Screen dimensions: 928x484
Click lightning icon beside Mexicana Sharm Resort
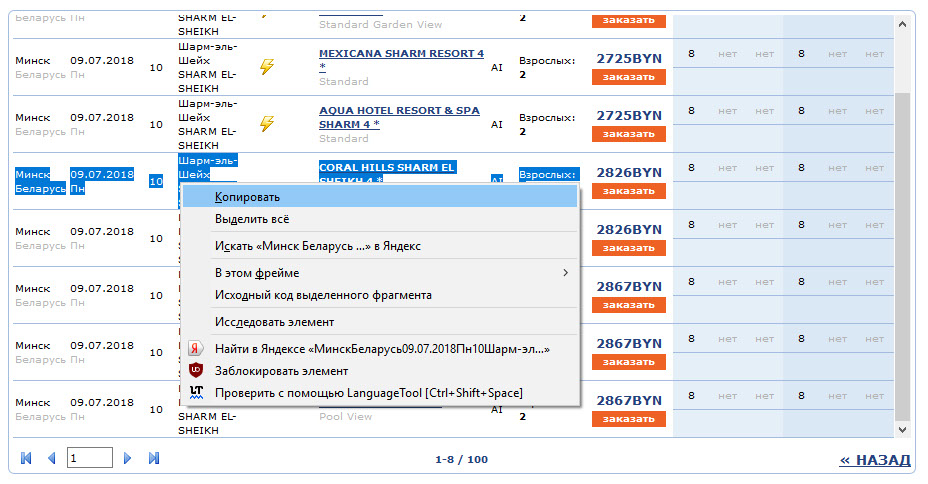coord(266,67)
